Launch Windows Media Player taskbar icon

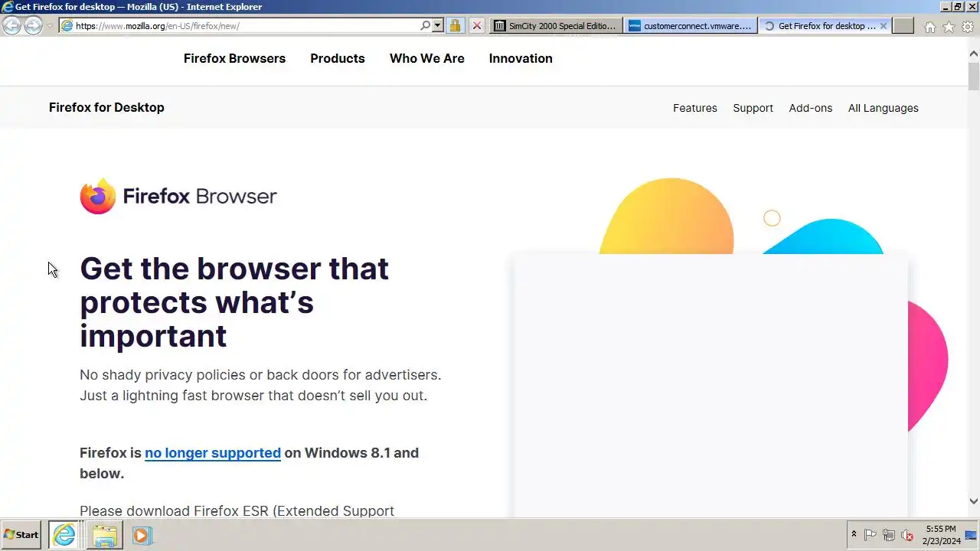tap(142, 535)
